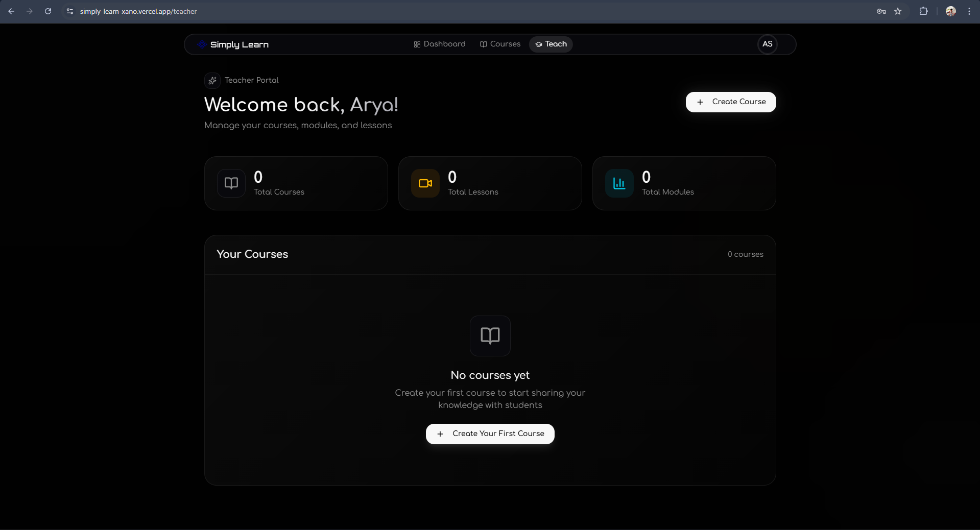Image resolution: width=980 pixels, height=530 pixels.
Task: Open the browser three-dot menu
Action: [970, 11]
